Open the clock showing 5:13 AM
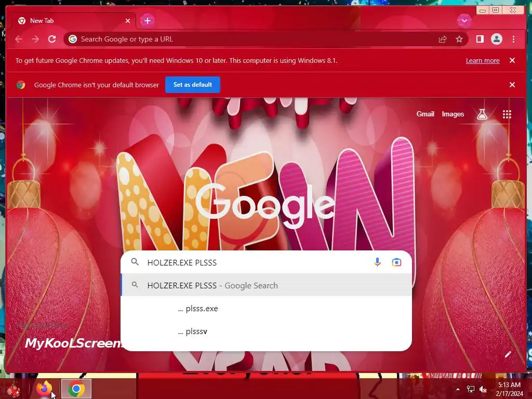This screenshot has width=532, height=399. (509, 389)
